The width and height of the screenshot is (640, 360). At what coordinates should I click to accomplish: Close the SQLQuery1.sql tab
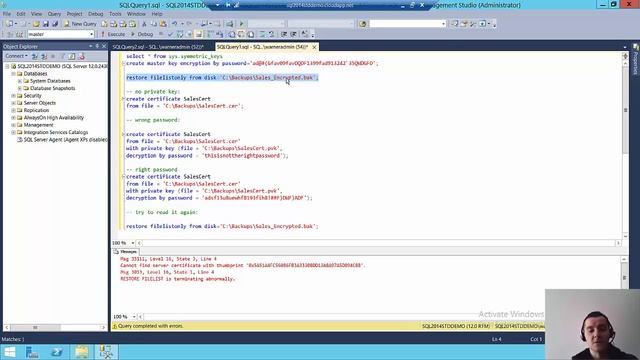tap(314, 47)
